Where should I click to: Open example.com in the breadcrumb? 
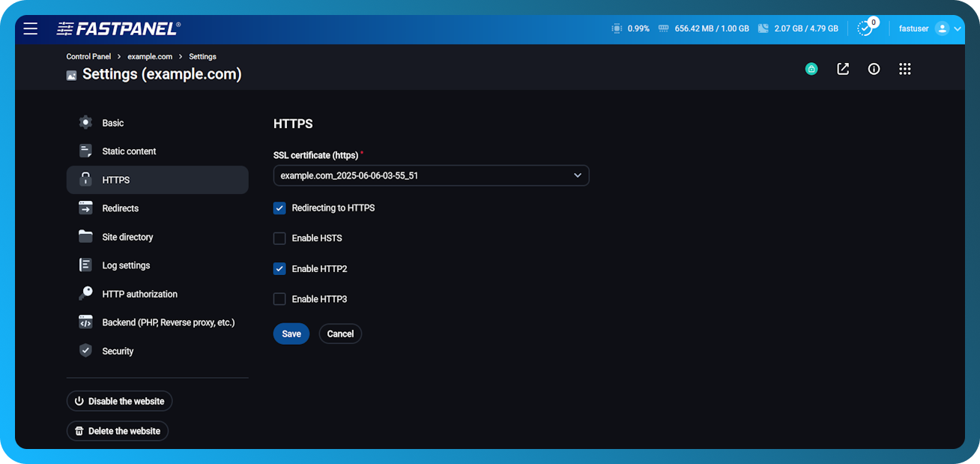150,55
